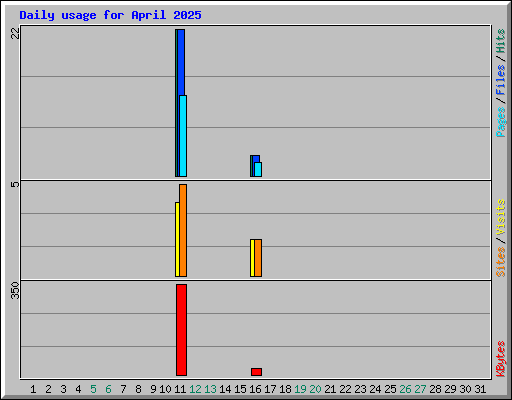Click the cyan Pages legend label
This screenshot has width=512, height=400.
501,122
